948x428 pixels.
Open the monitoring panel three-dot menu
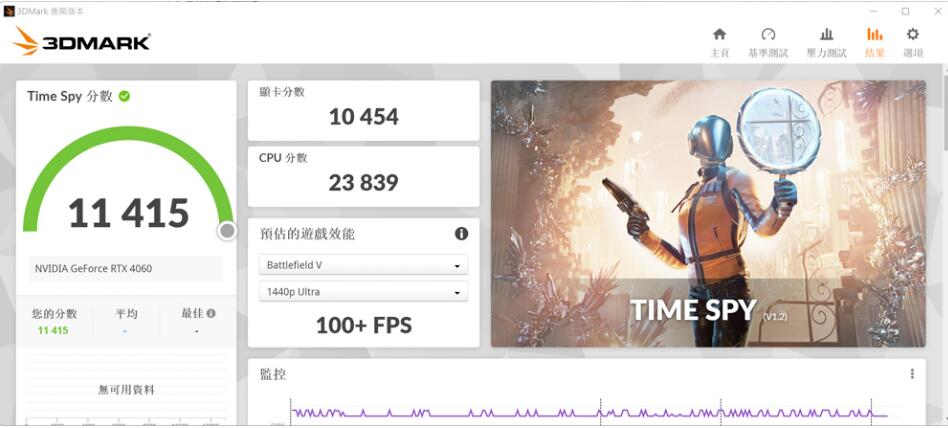(x=912, y=374)
